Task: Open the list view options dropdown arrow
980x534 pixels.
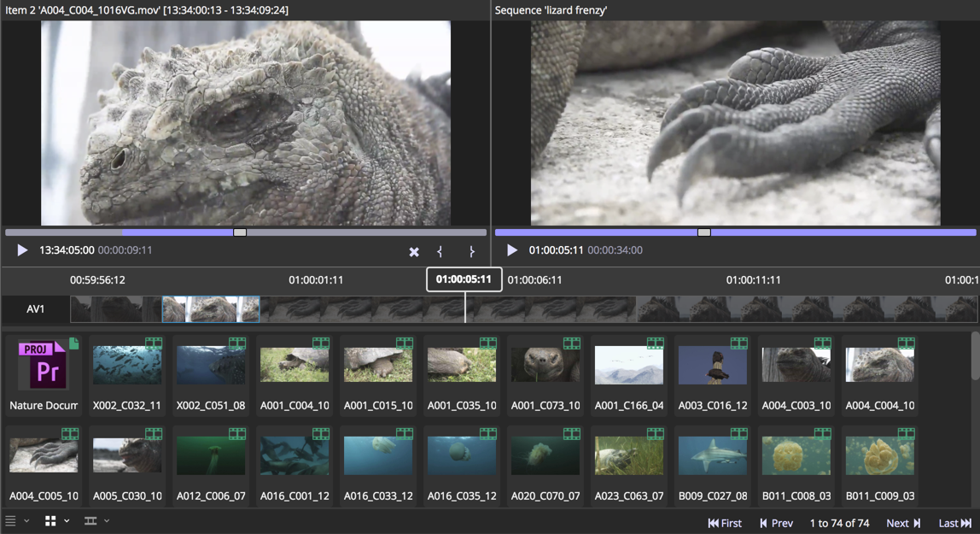Action: (x=26, y=521)
